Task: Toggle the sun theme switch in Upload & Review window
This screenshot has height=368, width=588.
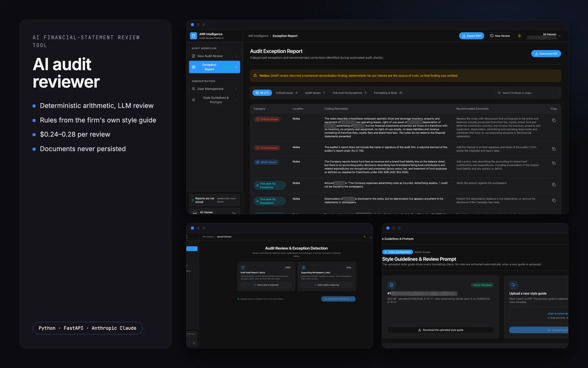Action: pyautogui.click(x=365, y=237)
